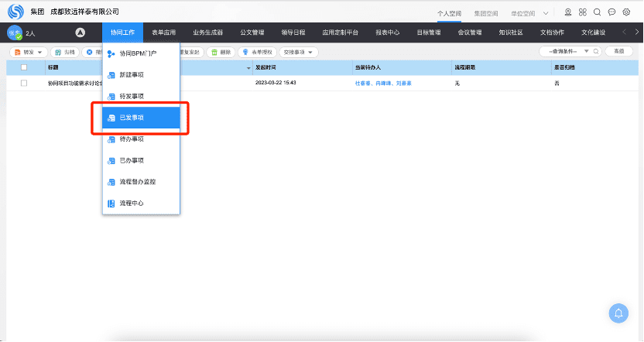Click the company logo icon
This screenshot has height=342, width=644.
click(x=15, y=12)
